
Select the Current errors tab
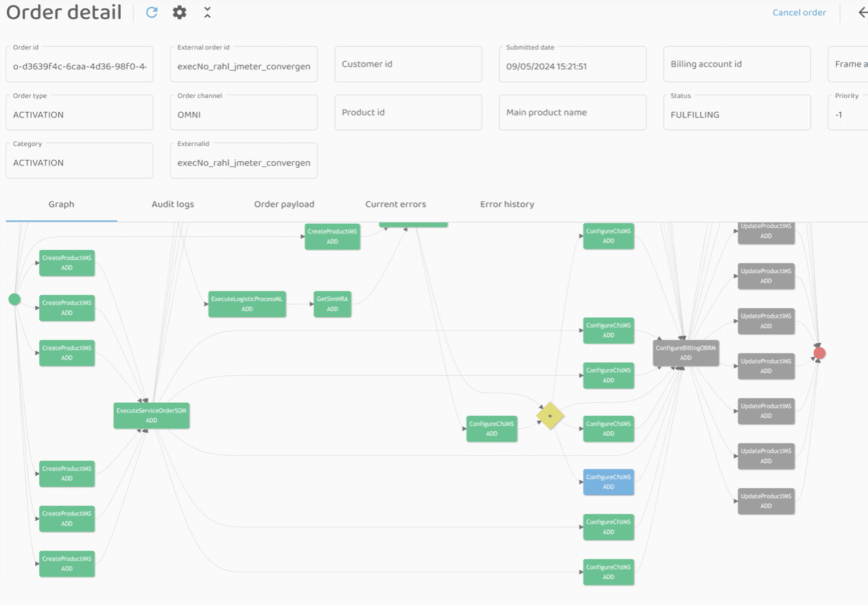point(395,204)
